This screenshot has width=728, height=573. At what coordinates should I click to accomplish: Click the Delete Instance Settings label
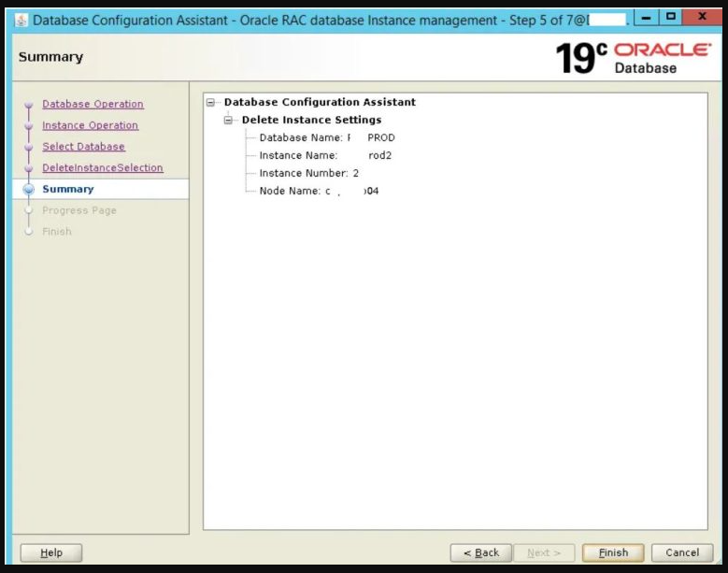pos(311,120)
